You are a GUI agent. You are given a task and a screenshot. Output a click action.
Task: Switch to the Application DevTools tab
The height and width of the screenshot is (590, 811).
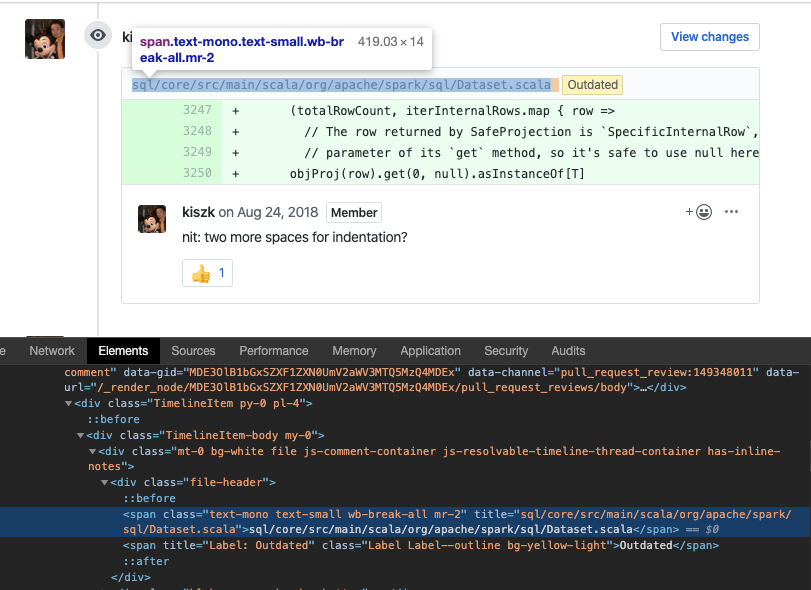pos(430,351)
